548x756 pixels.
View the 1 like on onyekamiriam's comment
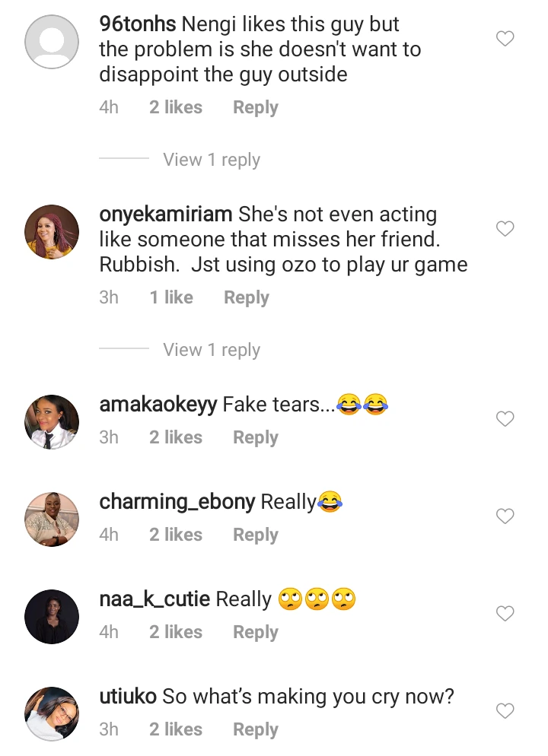click(171, 297)
